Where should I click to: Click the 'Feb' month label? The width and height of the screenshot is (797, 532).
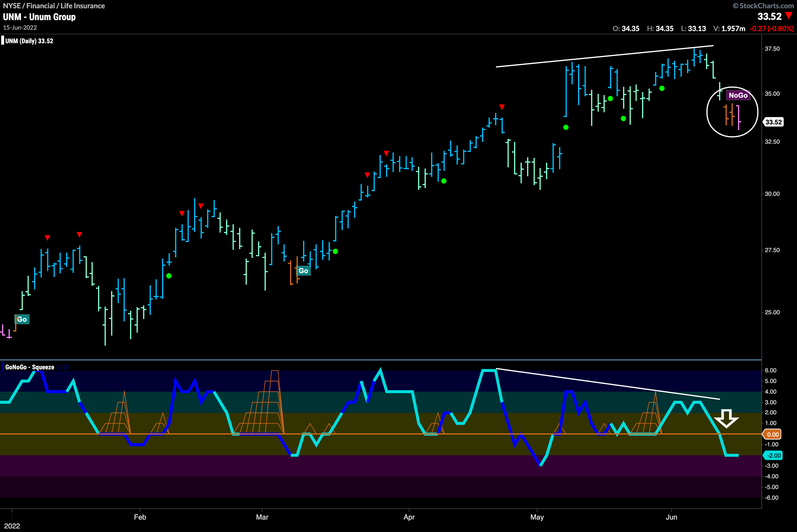[x=140, y=517]
